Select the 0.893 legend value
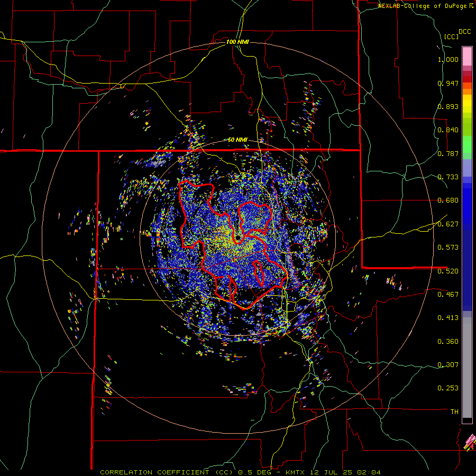Viewport: 476px width, 476px height. click(x=448, y=106)
